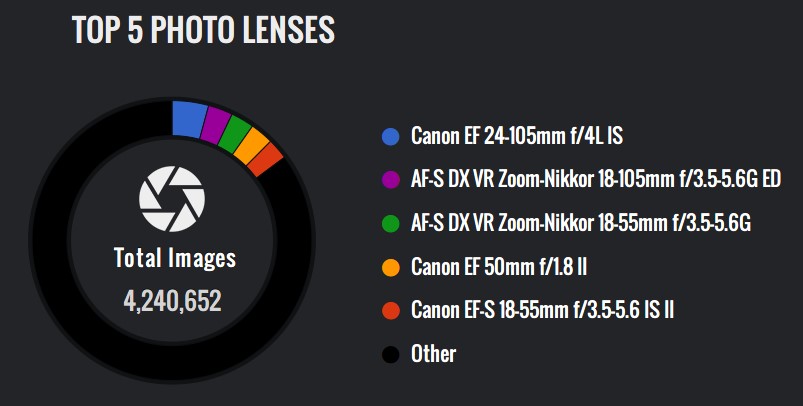This screenshot has width=803, height=406.
Task: Click the blue segment of the donut chart
Action: [189, 119]
